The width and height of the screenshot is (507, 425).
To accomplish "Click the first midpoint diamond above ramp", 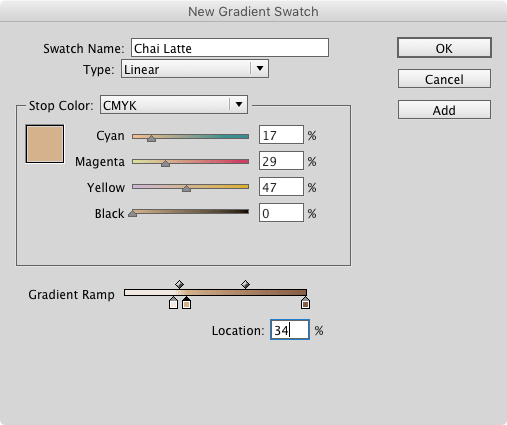I will click(x=179, y=284).
